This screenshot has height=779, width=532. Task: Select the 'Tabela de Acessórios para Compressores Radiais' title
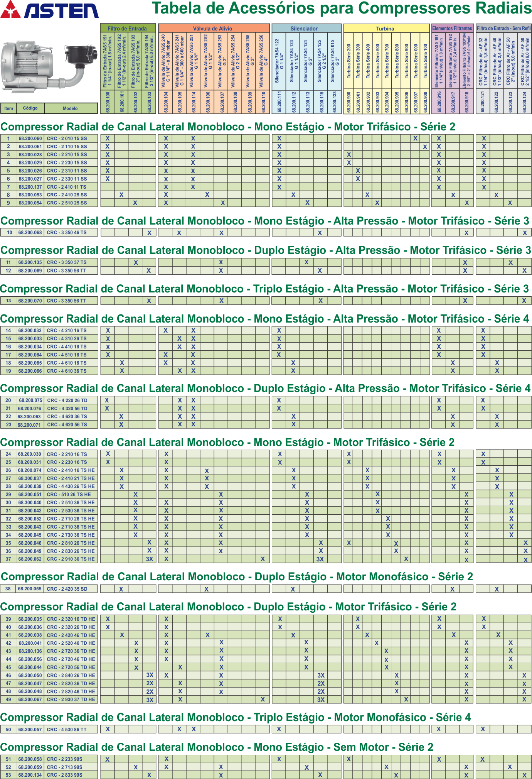(341, 8)
